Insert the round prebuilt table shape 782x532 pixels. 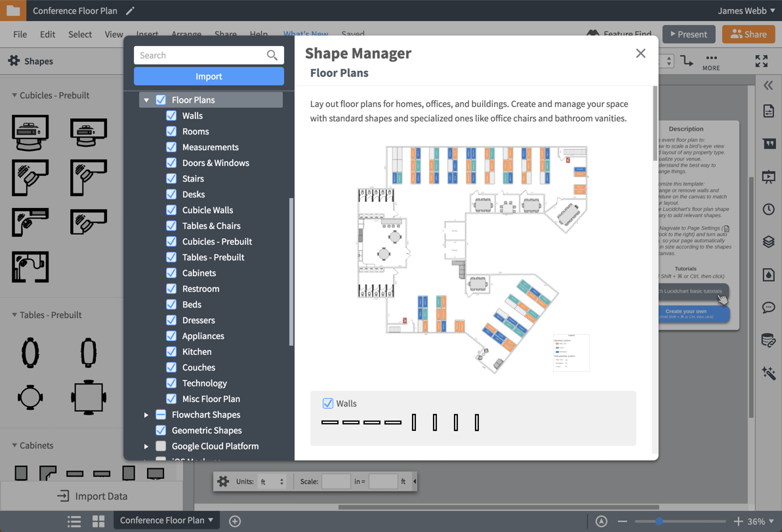click(30, 398)
